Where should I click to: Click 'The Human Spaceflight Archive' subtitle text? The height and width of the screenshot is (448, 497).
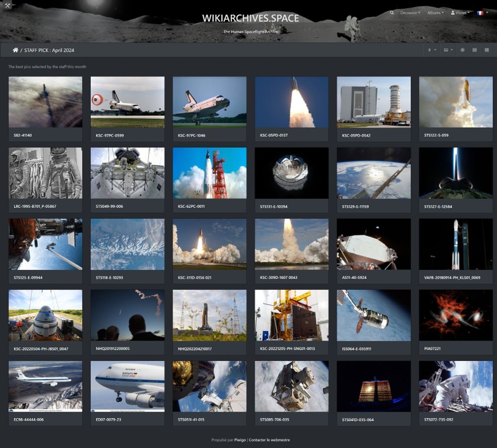pyautogui.click(x=250, y=32)
